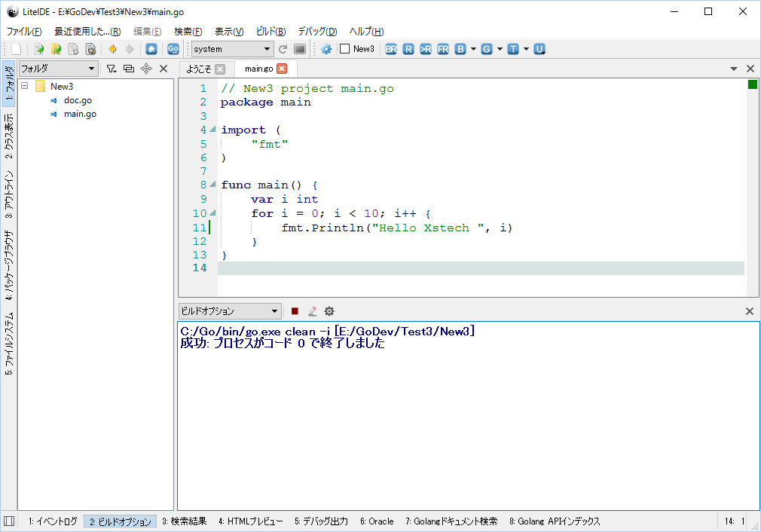Screen dimensions: 761x532
Task: Collapse the New3 folder tree node
Action: (x=25, y=86)
